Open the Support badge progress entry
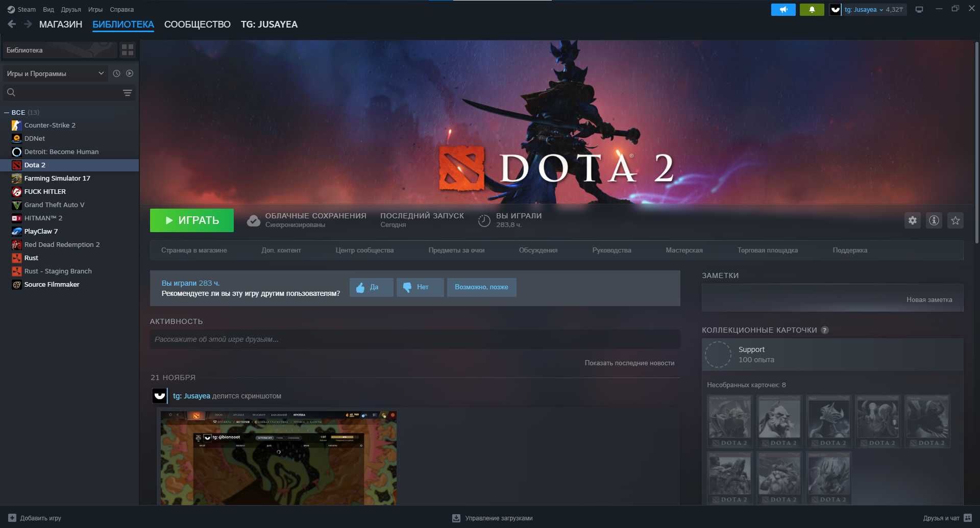 click(832, 355)
